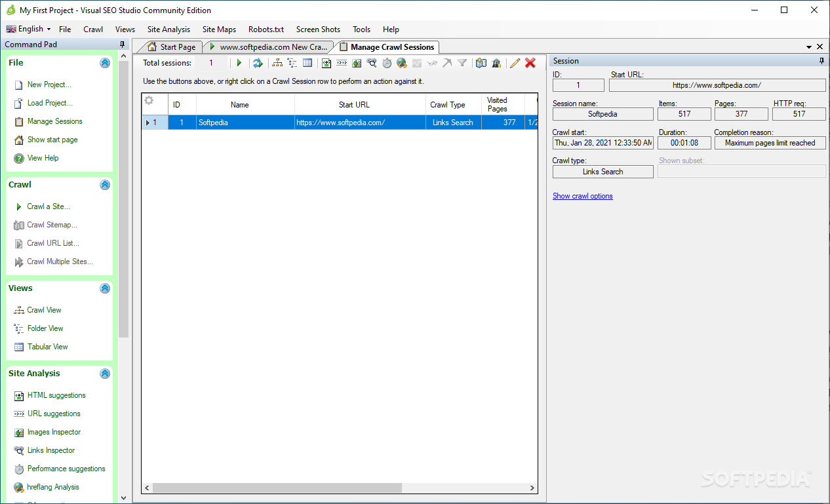The width and height of the screenshot is (830, 504).
Task: Open Tabular View from the sessions toolbar
Action: [x=307, y=63]
